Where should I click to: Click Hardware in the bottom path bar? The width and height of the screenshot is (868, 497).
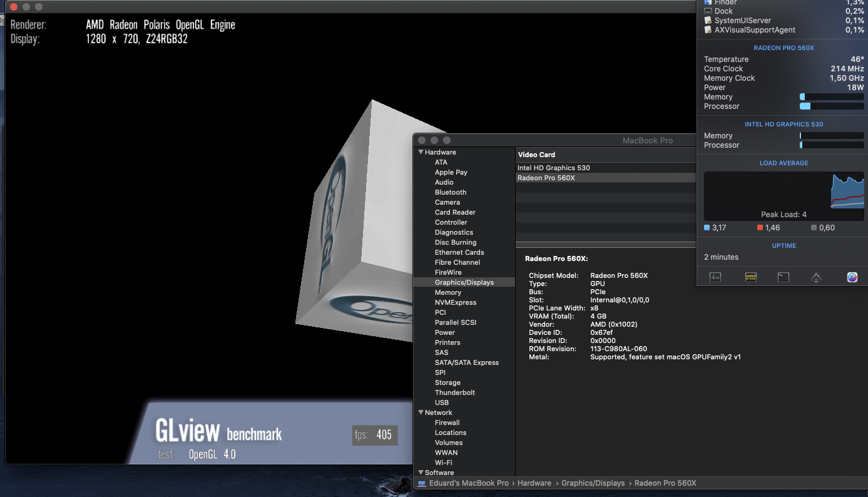click(534, 483)
